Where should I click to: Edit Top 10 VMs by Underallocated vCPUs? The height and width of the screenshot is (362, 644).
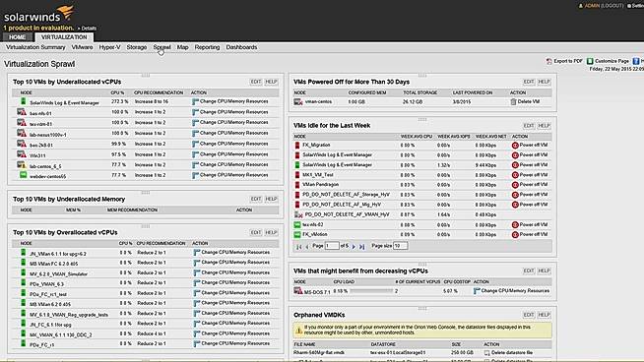point(256,82)
